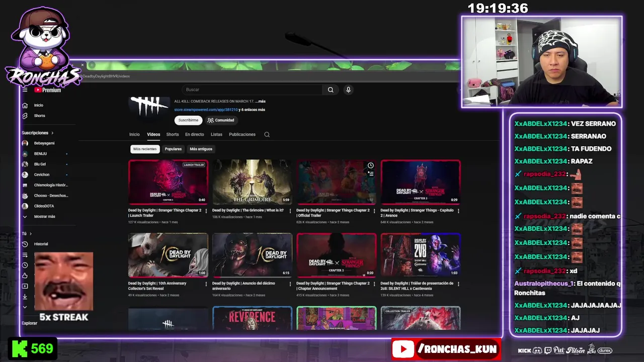Viewport: 644px width, 362px height.
Task: Open options menu for Collector's Set Reveal video
Action: pos(206,284)
